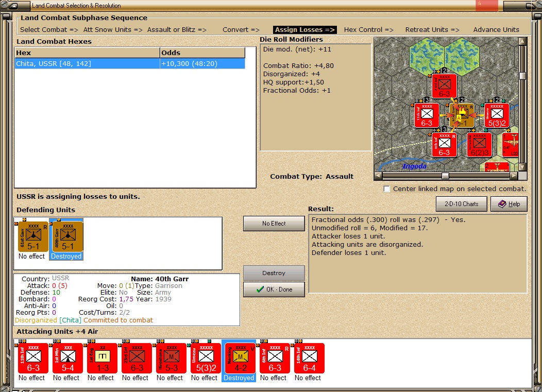This screenshot has height=392, width=542.
Task: Click the 11th Inf 6-3 counter on map
Action: pyautogui.click(x=427, y=115)
